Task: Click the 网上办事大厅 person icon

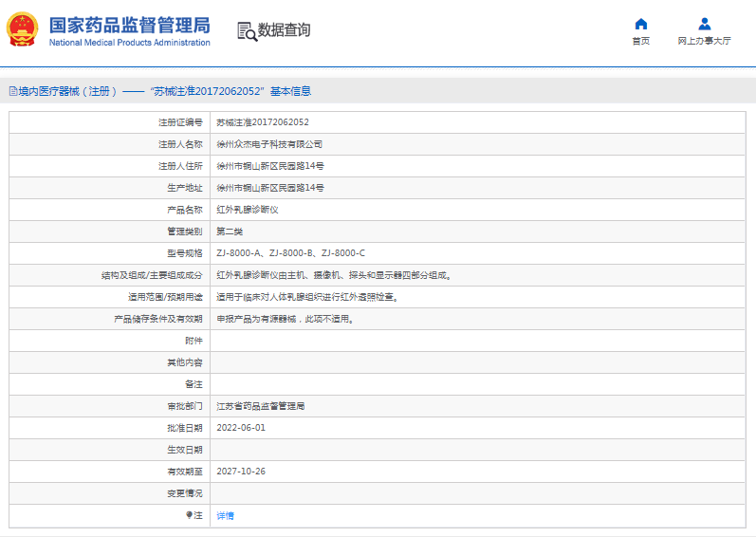Action: 704,24
